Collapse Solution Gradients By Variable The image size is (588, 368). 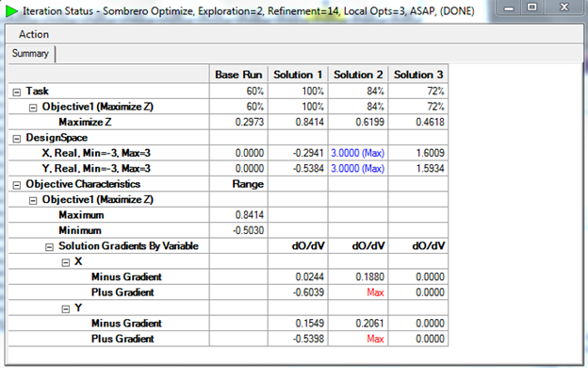pos(49,247)
